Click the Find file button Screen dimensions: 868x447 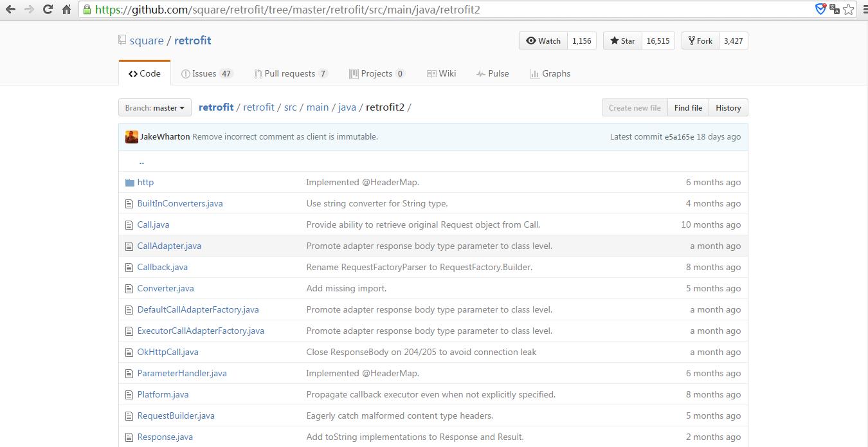click(688, 108)
